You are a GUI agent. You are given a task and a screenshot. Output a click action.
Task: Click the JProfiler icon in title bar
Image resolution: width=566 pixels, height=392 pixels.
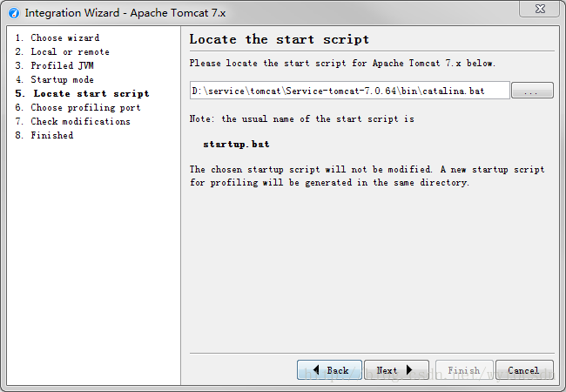(x=14, y=13)
